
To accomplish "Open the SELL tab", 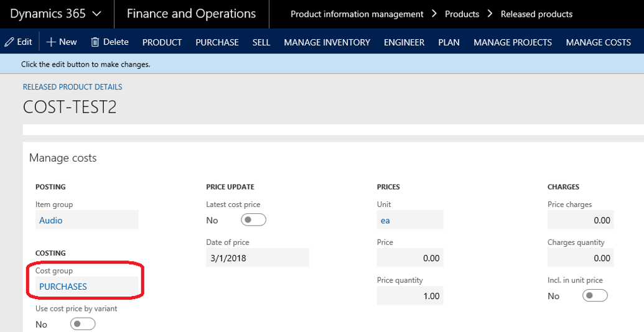I will click(261, 42).
